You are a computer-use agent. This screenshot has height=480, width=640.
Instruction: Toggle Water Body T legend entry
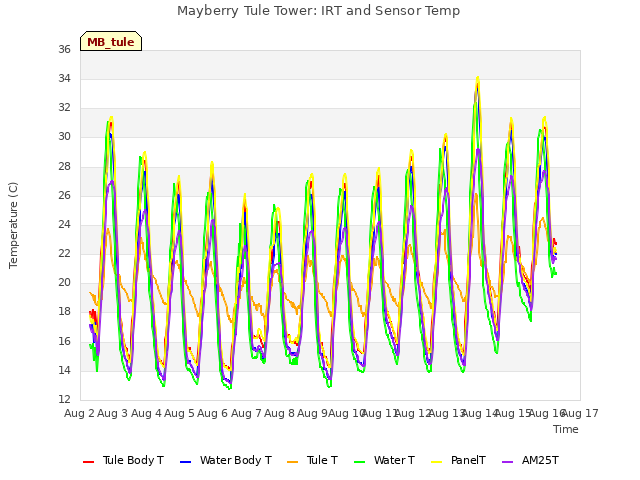(226, 460)
